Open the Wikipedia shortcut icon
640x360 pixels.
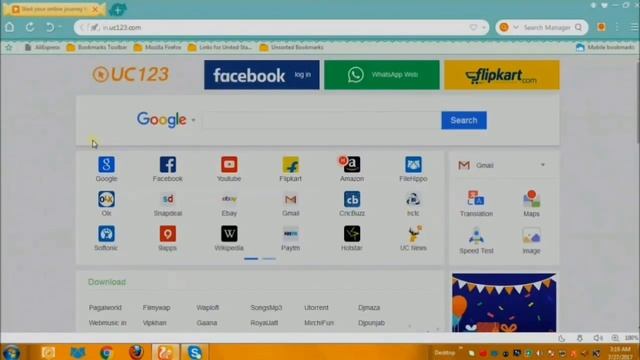(229, 234)
